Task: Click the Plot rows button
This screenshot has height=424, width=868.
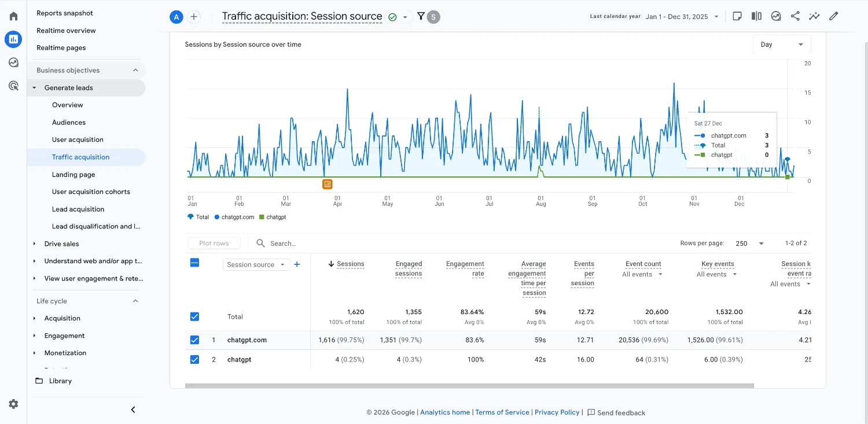Action: 214,243
